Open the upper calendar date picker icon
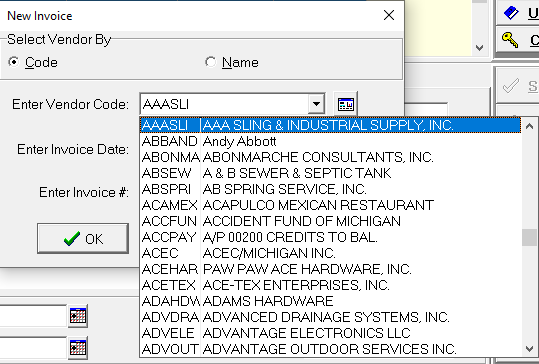Screen dimensions: 539x364 (78, 316)
